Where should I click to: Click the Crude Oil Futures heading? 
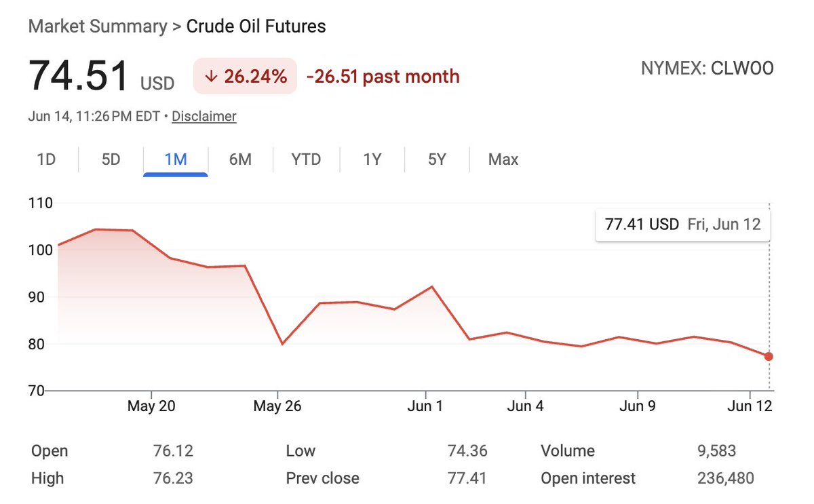pos(256,26)
